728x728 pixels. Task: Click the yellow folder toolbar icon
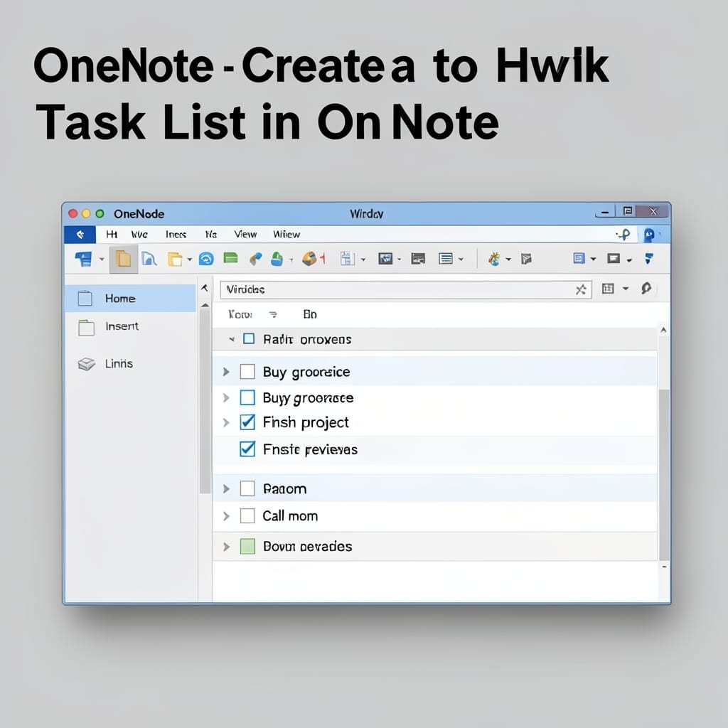tap(175, 259)
